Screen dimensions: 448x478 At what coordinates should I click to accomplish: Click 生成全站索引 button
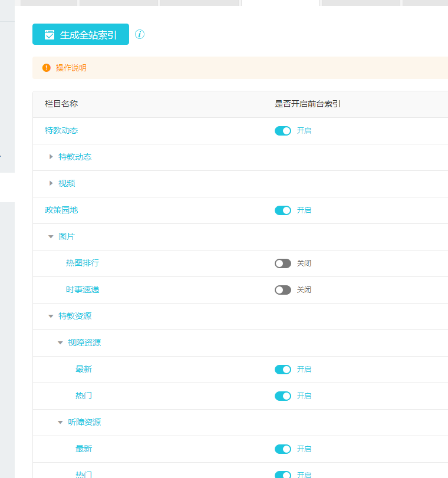81,35
